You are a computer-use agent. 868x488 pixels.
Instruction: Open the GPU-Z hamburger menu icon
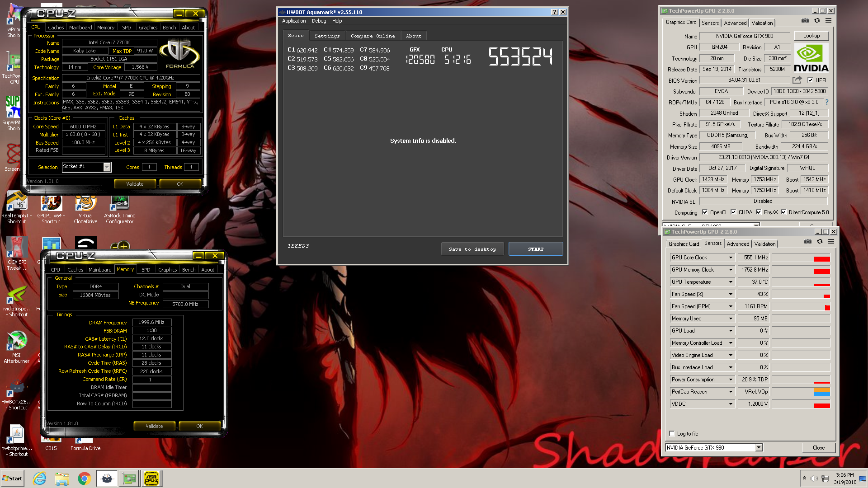pos(828,21)
